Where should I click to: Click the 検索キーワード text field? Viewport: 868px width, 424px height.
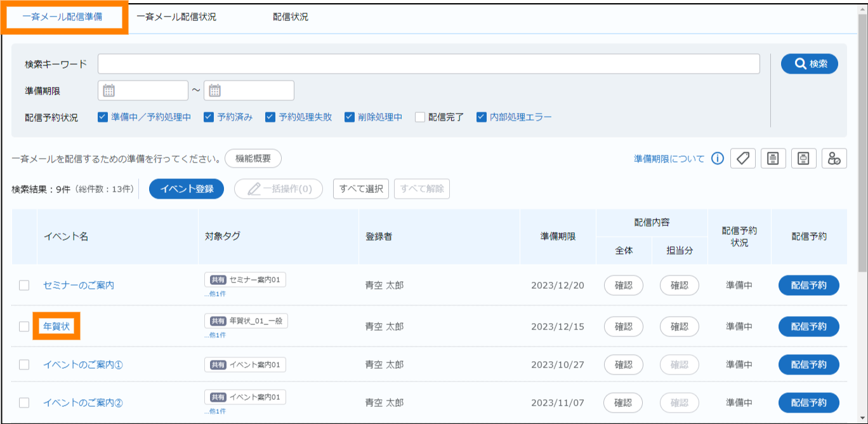click(428, 64)
